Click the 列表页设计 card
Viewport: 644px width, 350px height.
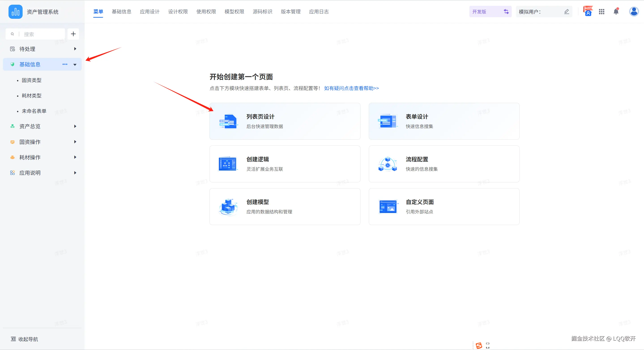285,121
